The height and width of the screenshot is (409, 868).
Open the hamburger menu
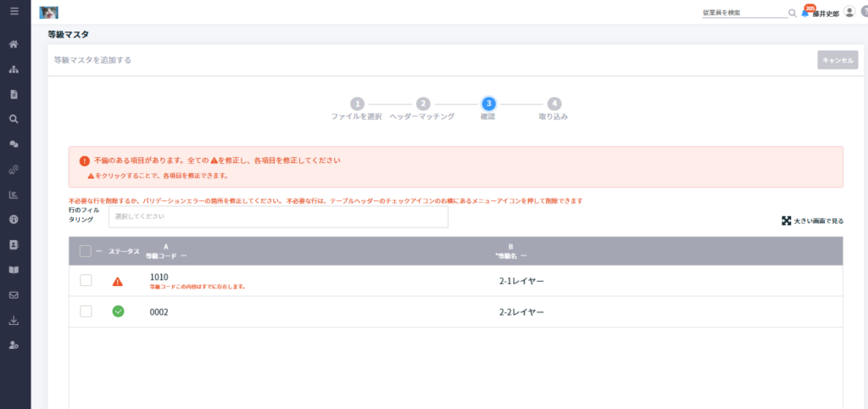pos(14,11)
